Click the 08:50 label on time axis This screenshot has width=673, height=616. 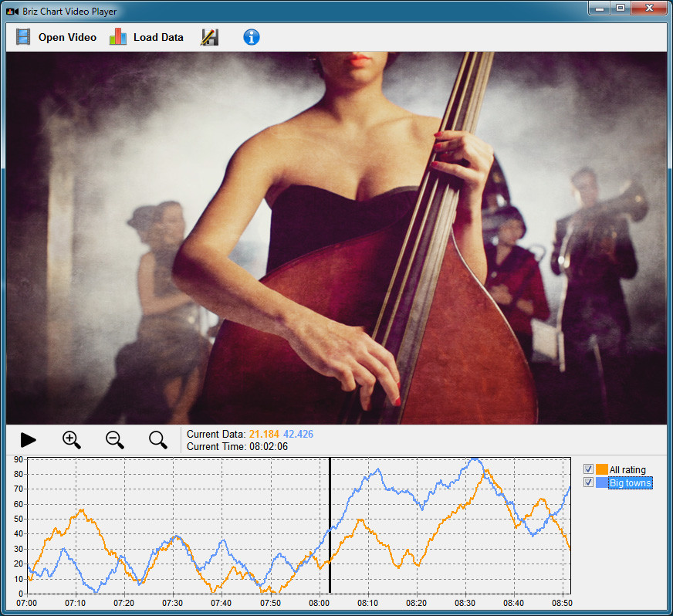pyautogui.click(x=562, y=603)
